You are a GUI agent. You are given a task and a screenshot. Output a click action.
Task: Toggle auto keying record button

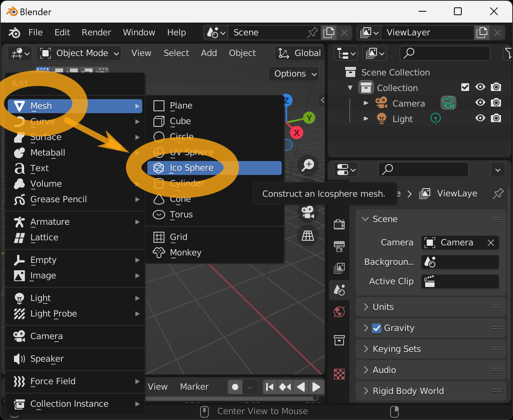click(235, 387)
